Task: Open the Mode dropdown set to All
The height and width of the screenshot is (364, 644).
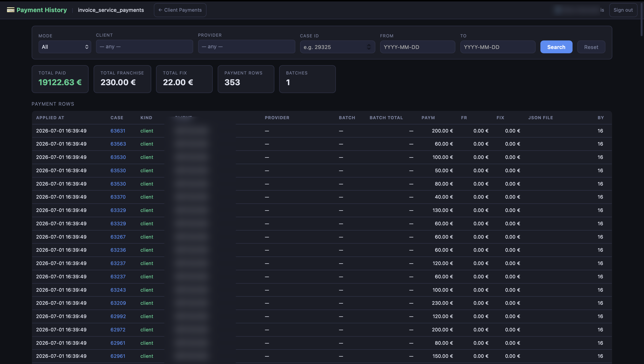Action: pyautogui.click(x=65, y=47)
